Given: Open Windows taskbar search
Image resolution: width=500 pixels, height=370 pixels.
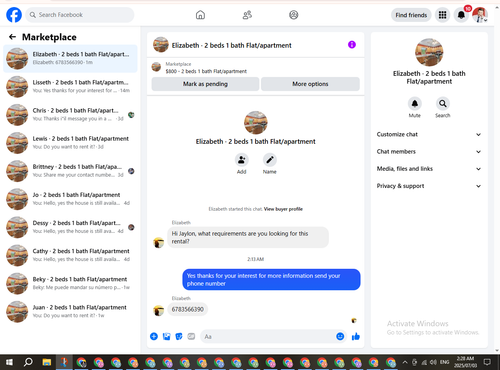Looking at the screenshot, I should point(28,362).
